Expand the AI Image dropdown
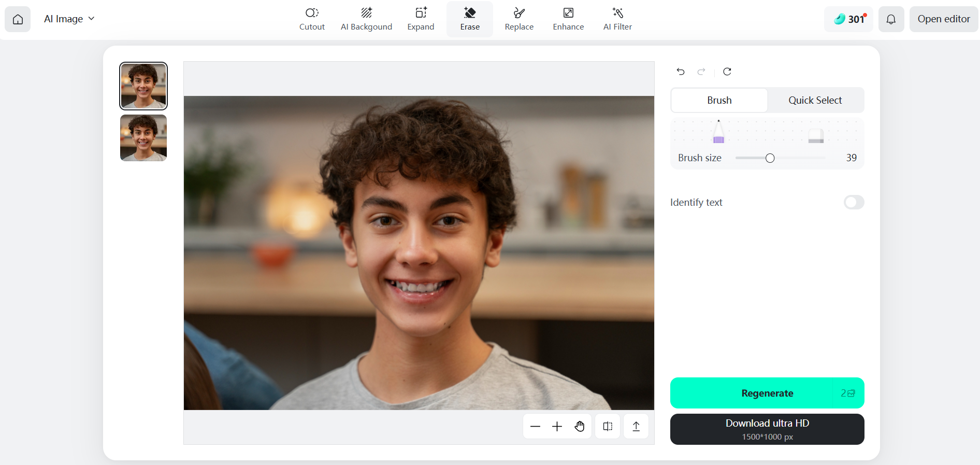The height and width of the screenshot is (465, 980). point(69,19)
